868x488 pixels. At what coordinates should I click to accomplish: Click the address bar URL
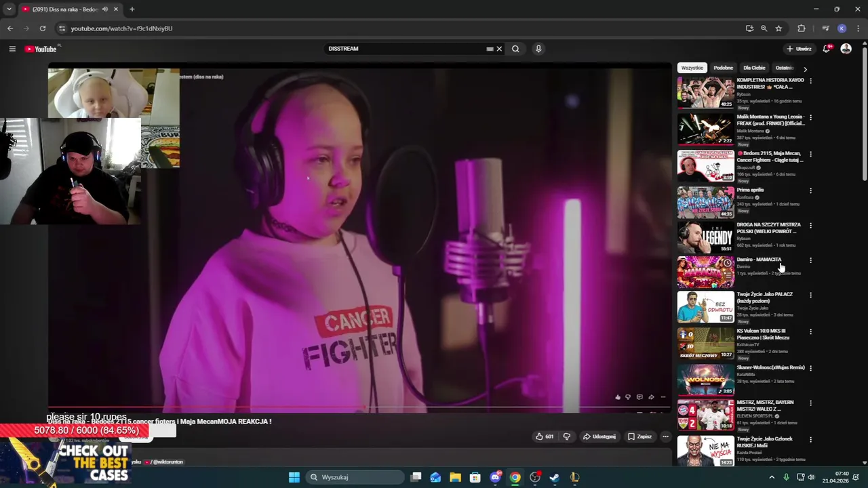pos(122,28)
